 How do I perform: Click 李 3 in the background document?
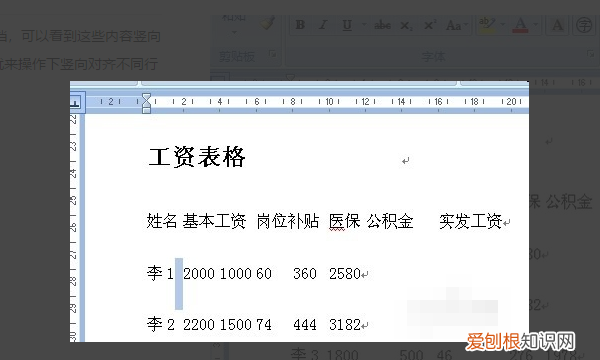click(305, 355)
